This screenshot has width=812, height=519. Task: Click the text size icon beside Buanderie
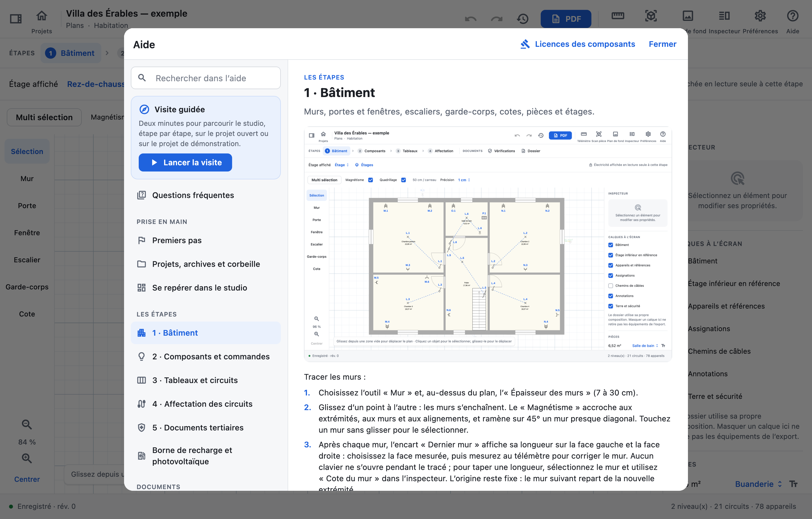pyautogui.click(x=793, y=484)
